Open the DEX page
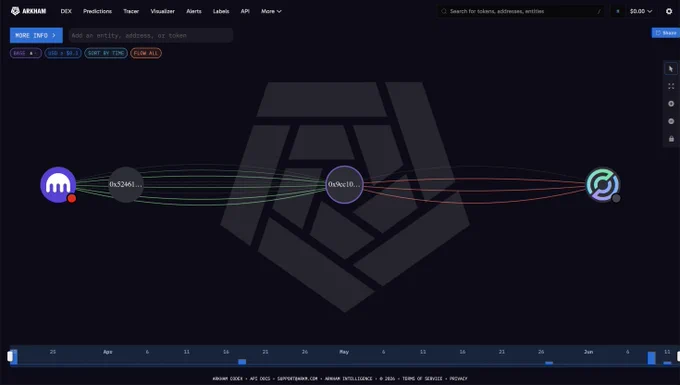 coord(66,11)
